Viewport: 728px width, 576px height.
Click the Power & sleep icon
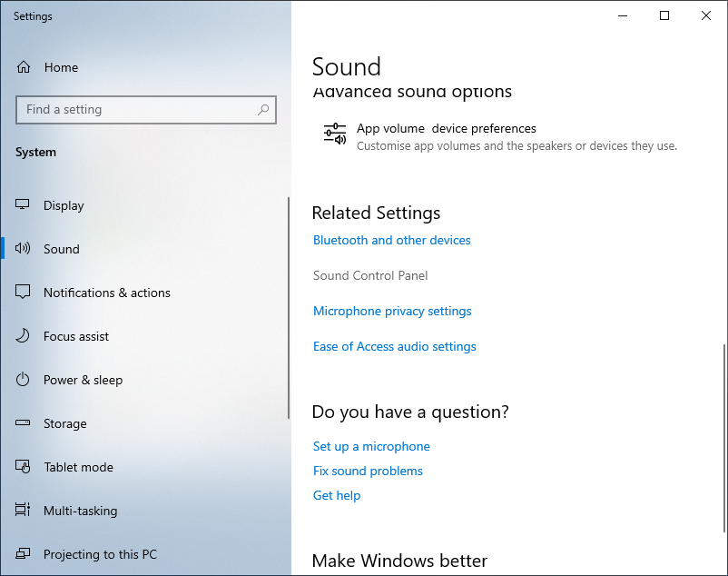[23, 379]
